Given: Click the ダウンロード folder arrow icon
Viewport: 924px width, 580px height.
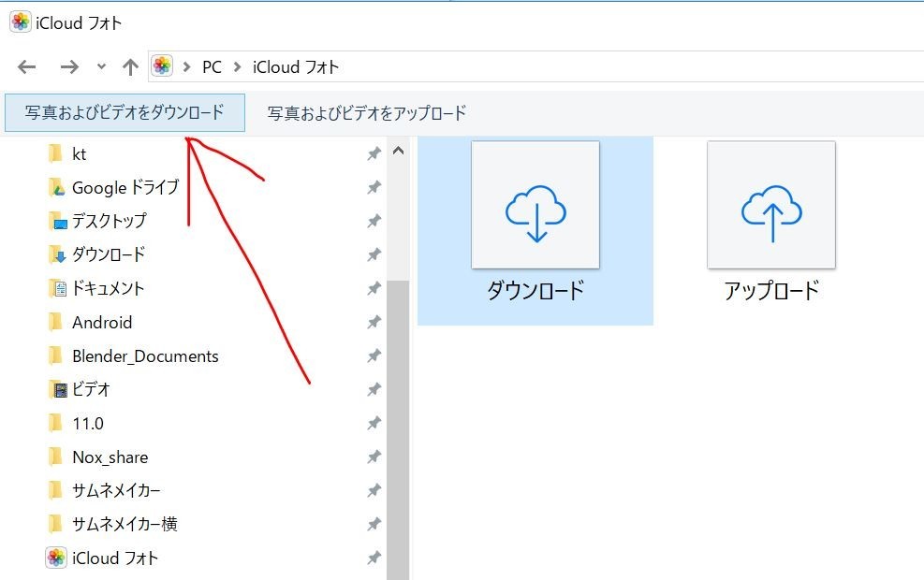Looking at the screenshot, I should (57, 255).
